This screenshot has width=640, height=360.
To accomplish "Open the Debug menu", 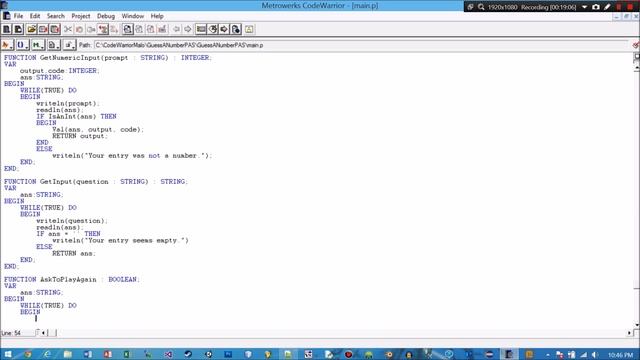I will (x=106, y=16).
